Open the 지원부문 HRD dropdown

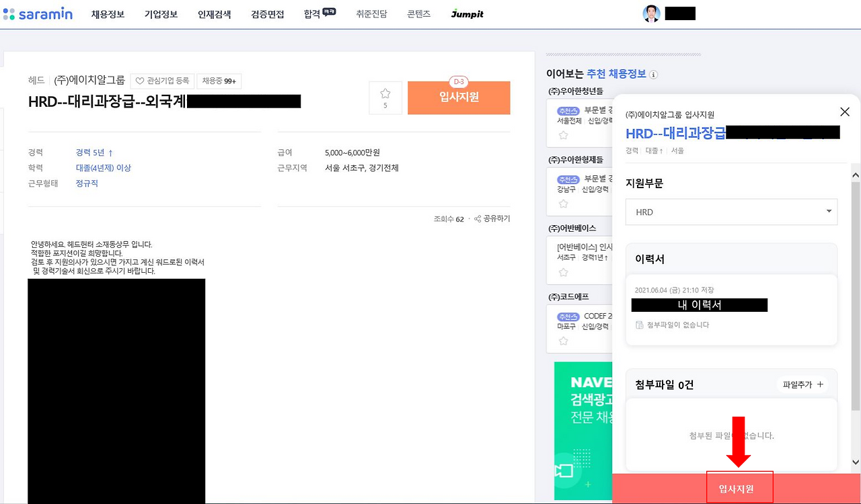[x=732, y=212]
